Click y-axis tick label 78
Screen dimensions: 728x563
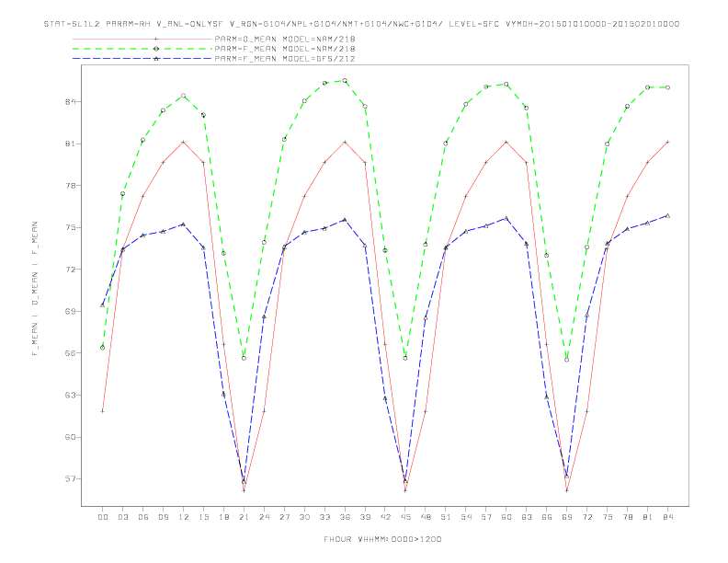click(x=71, y=185)
